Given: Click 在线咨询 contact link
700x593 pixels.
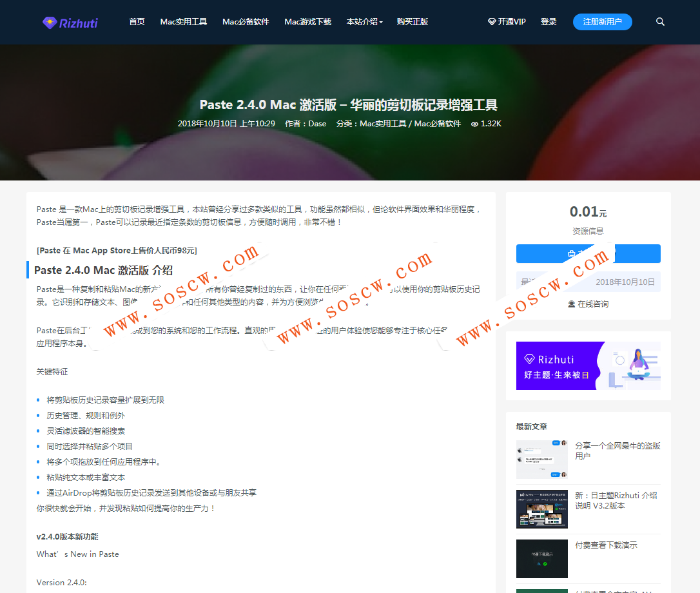Looking at the screenshot, I should tap(588, 304).
